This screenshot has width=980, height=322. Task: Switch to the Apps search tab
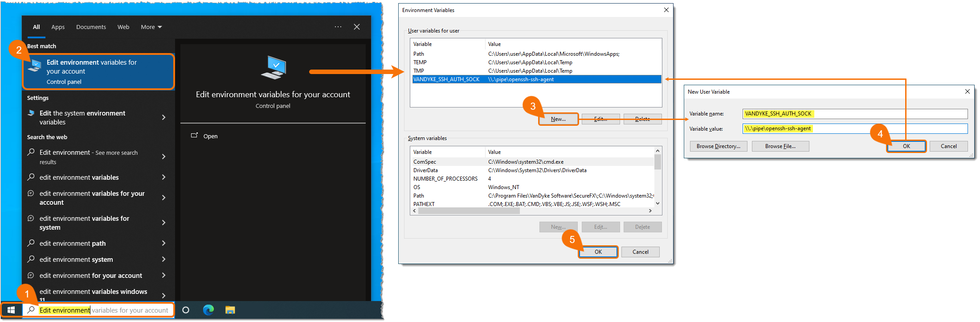pos(58,27)
